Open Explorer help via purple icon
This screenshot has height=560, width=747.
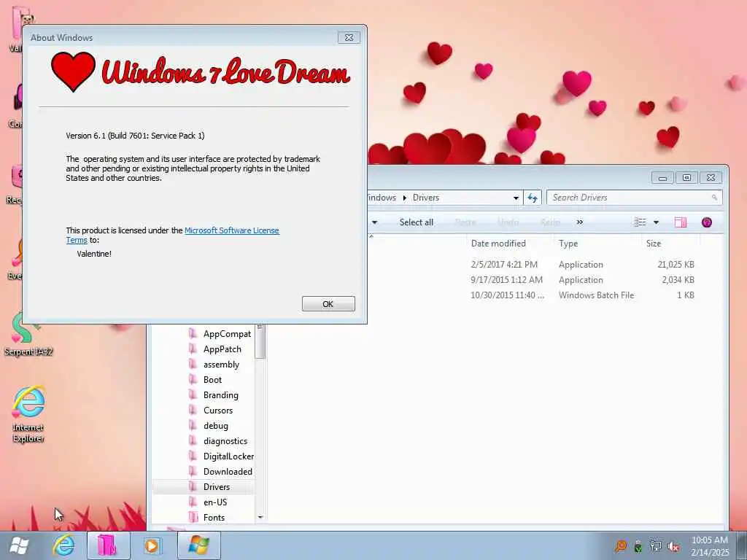pos(707,222)
